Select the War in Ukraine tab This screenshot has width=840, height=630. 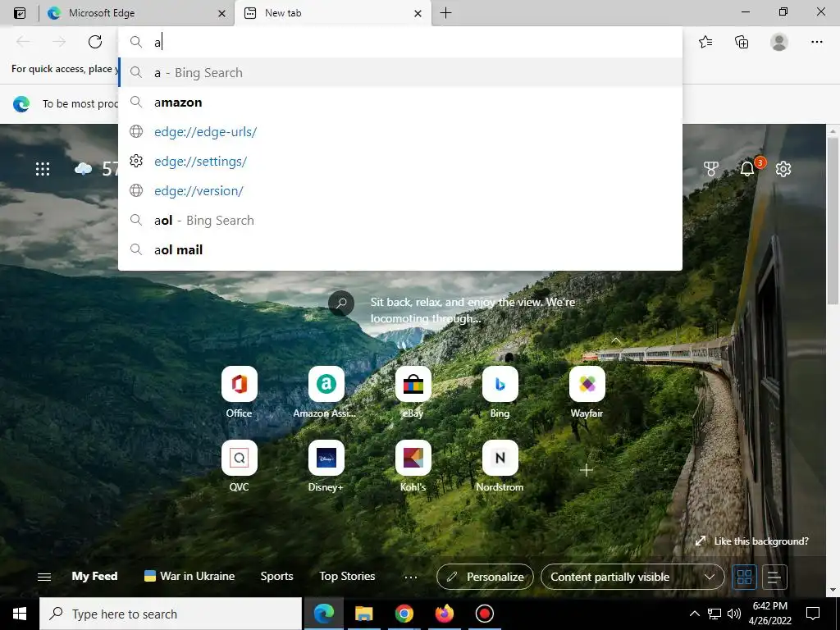tap(189, 576)
